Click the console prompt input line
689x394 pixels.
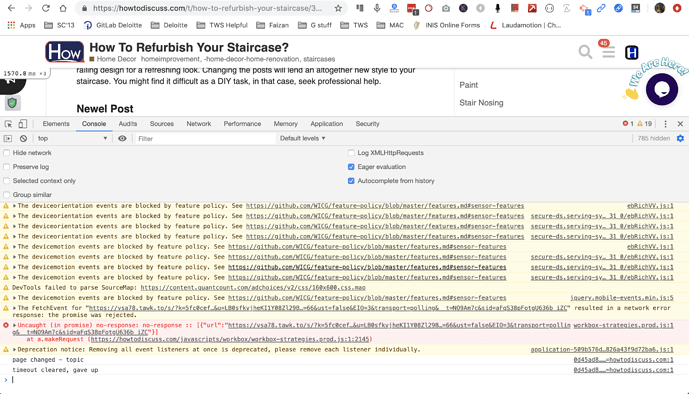343,380
